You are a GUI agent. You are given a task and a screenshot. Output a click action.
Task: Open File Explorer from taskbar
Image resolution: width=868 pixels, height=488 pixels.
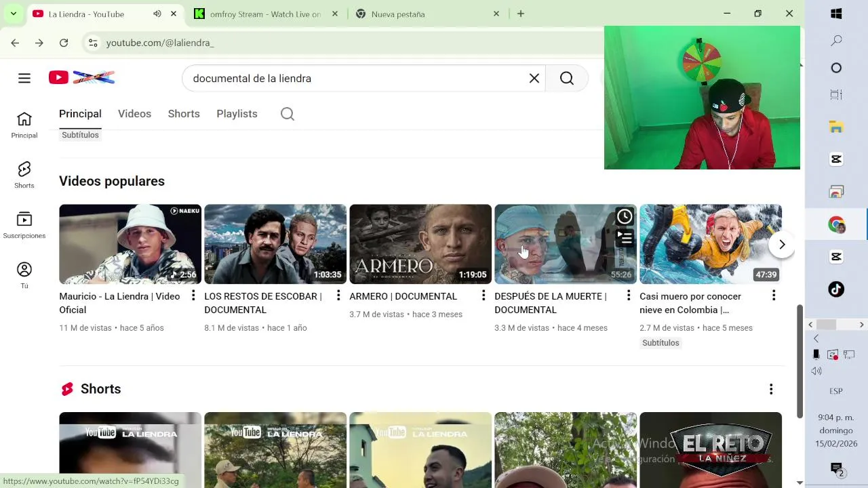click(x=836, y=127)
